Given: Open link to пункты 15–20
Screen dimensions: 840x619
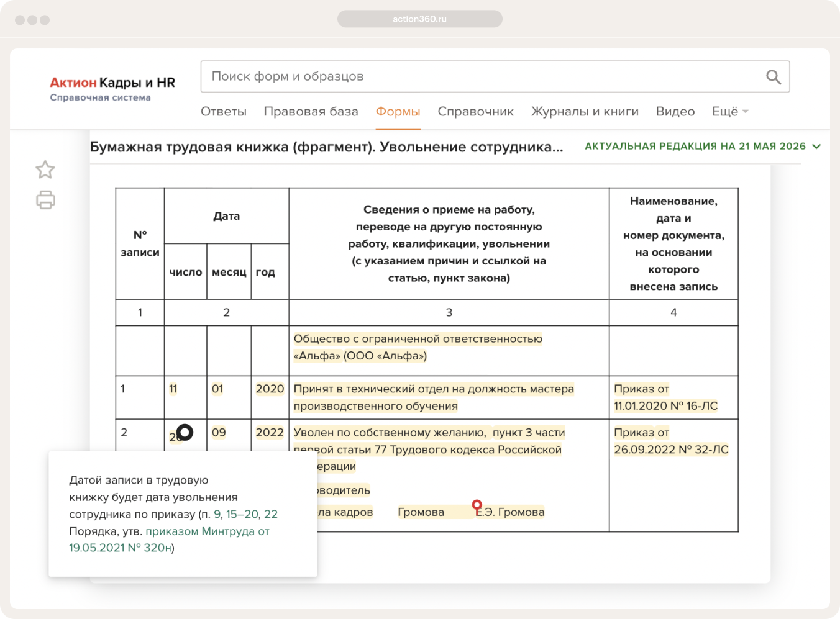Looking at the screenshot, I should (242, 514).
